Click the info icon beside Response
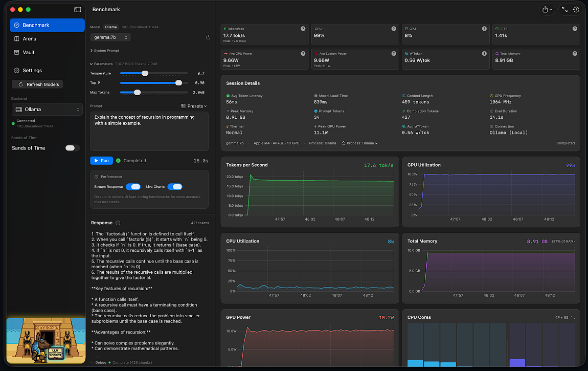The width and height of the screenshot is (588, 371). click(x=117, y=223)
